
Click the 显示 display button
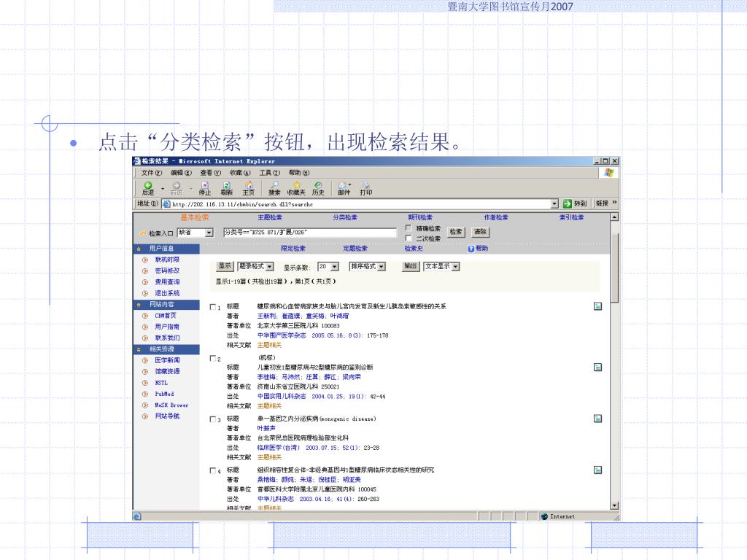(x=225, y=266)
